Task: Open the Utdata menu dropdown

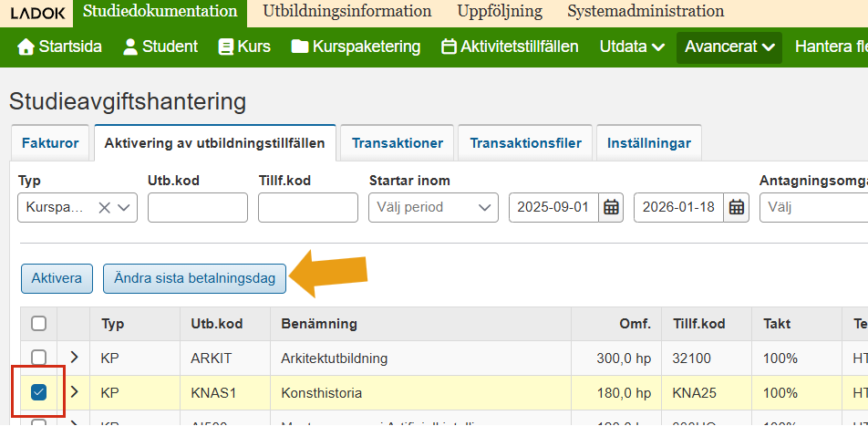Action: click(x=632, y=47)
